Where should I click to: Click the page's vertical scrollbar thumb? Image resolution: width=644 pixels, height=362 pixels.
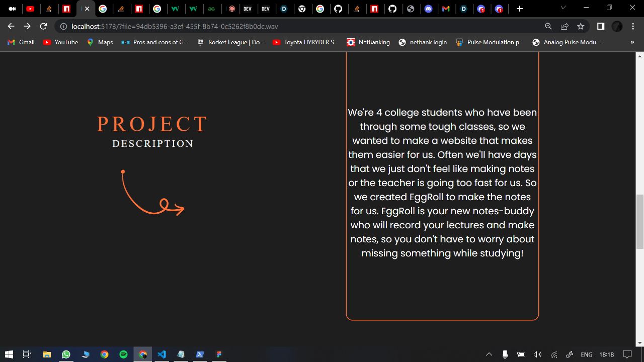click(640, 222)
